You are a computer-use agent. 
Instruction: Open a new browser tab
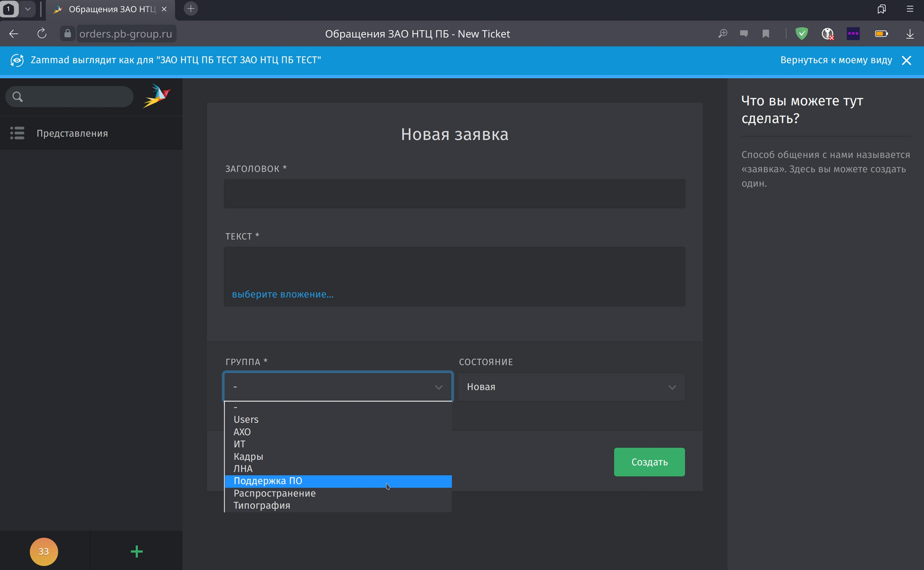coord(191,9)
